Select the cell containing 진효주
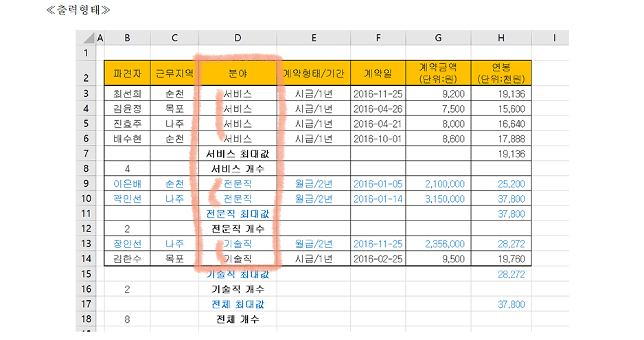This screenshot has width=644, height=340. click(127, 124)
